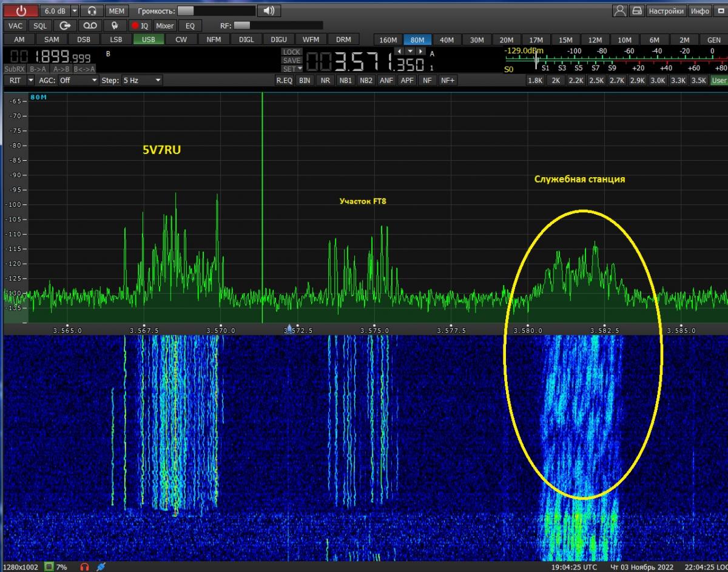Toggle the NB1 noise blanker
Image resolution: width=728 pixels, height=572 pixels.
345,80
